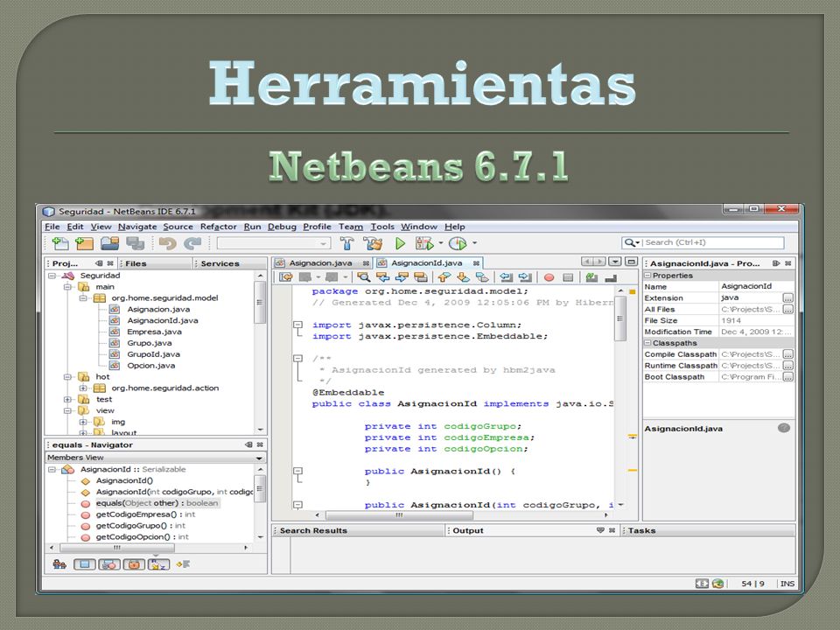Image resolution: width=840 pixels, height=630 pixels.
Task: Click the Redo arrow in the main toolbar
Action: (192, 244)
